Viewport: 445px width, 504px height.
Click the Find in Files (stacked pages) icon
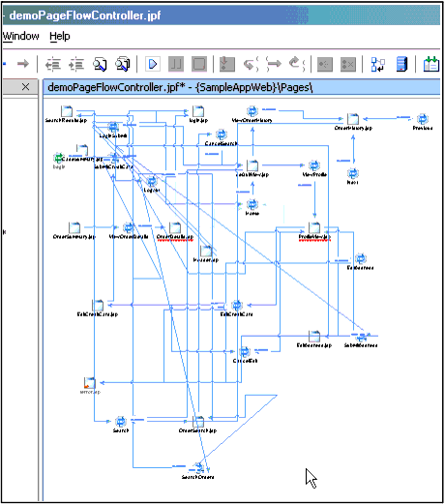tap(123, 64)
